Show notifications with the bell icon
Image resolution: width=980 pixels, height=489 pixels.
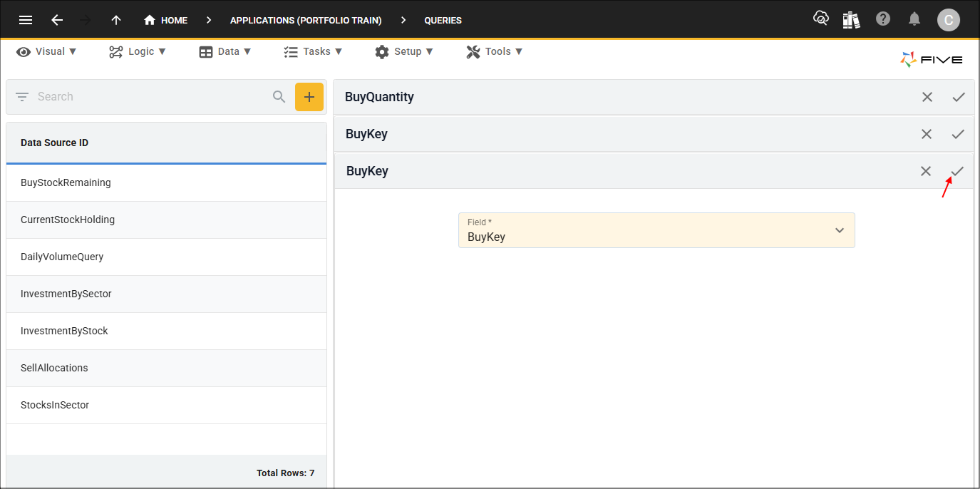pos(914,19)
